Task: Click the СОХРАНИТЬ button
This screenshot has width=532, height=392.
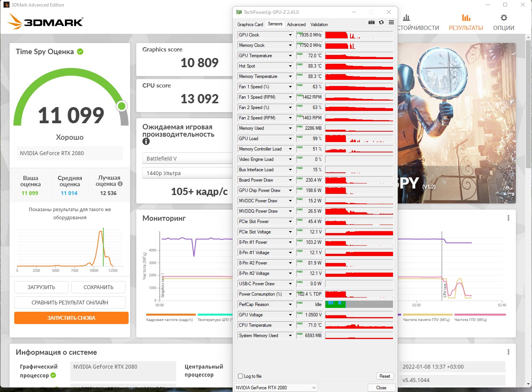Action: coord(98,287)
